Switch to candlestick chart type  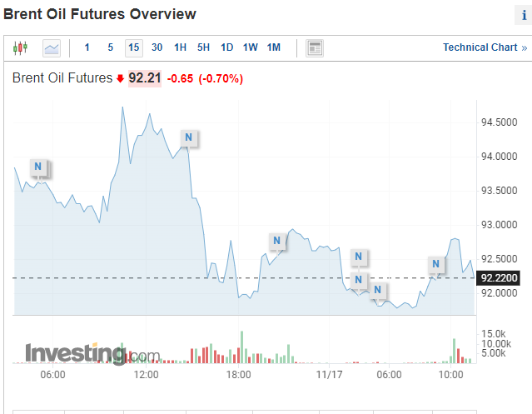coord(21,47)
